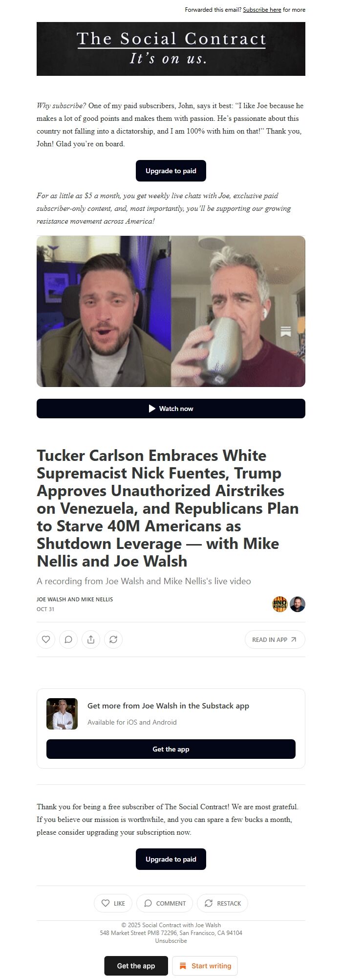
Task: Open the live video thumbnail image
Action: [x=171, y=311]
